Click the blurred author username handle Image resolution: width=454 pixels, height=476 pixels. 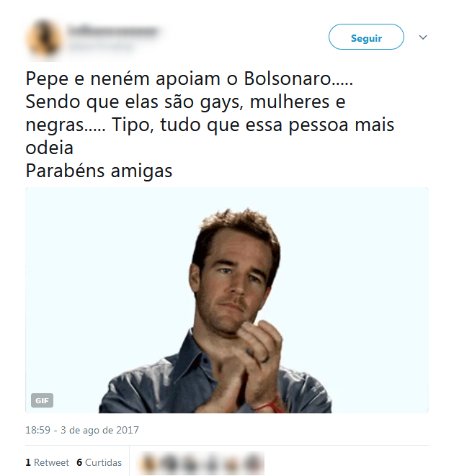click(x=101, y=46)
